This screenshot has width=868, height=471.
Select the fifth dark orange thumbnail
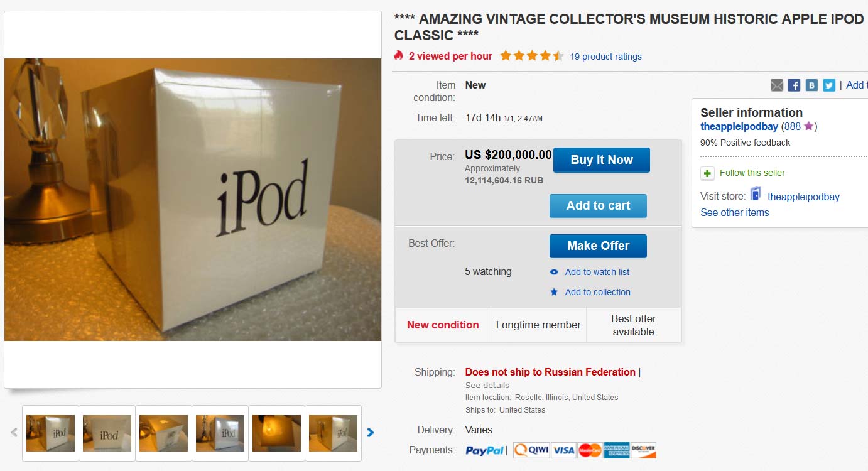pos(276,433)
